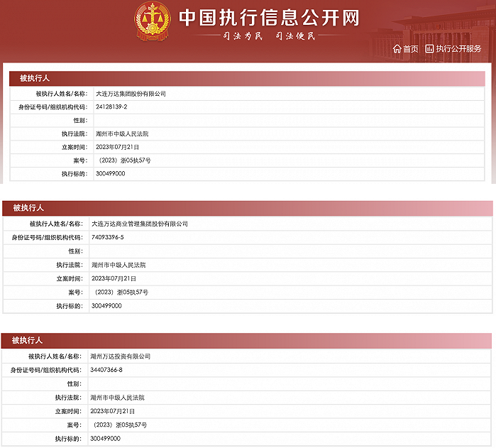Open the 执行公开服务 link
This screenshot has width=496, height=448.
pos(453,49)
